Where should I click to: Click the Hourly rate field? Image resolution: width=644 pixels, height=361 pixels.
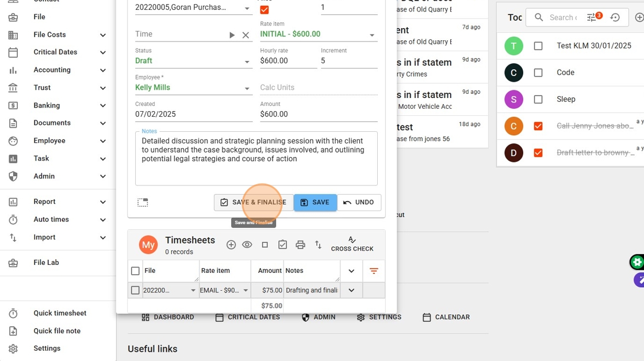point(288,61)
